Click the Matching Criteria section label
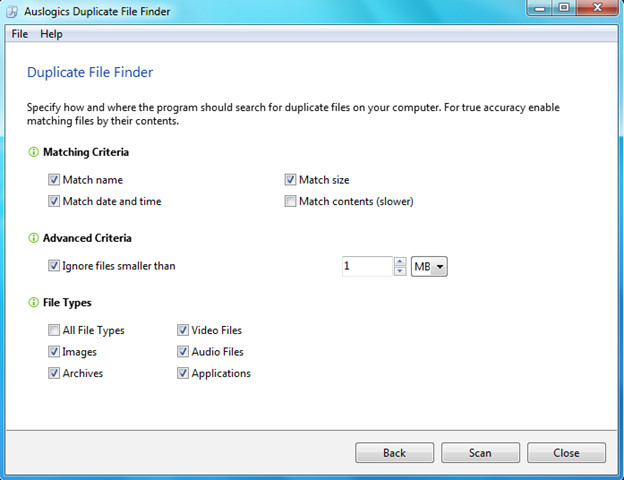 pos(86,152)
